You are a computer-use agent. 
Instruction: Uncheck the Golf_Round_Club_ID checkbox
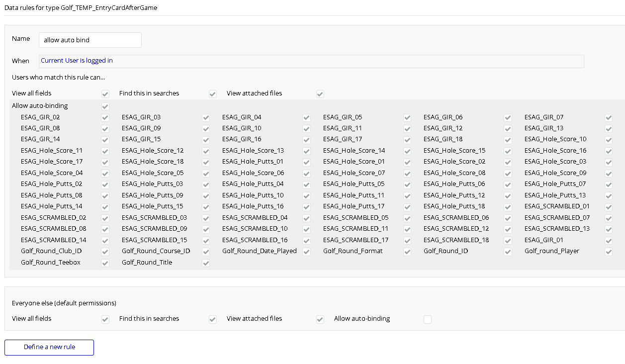105,252
